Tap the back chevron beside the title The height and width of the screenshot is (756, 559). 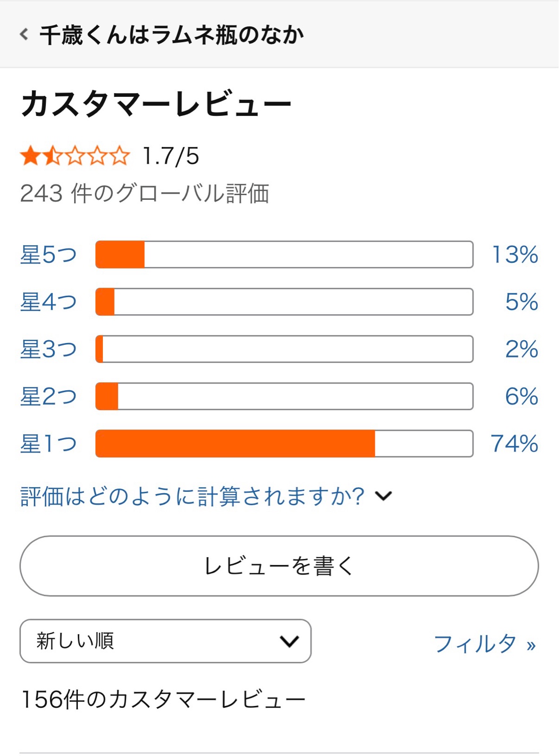(24, 34)
